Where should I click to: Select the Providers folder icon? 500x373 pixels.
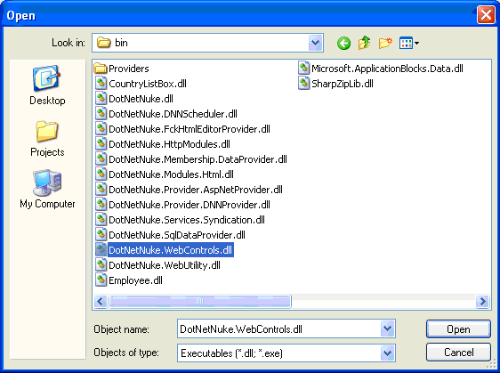[101, 68]
